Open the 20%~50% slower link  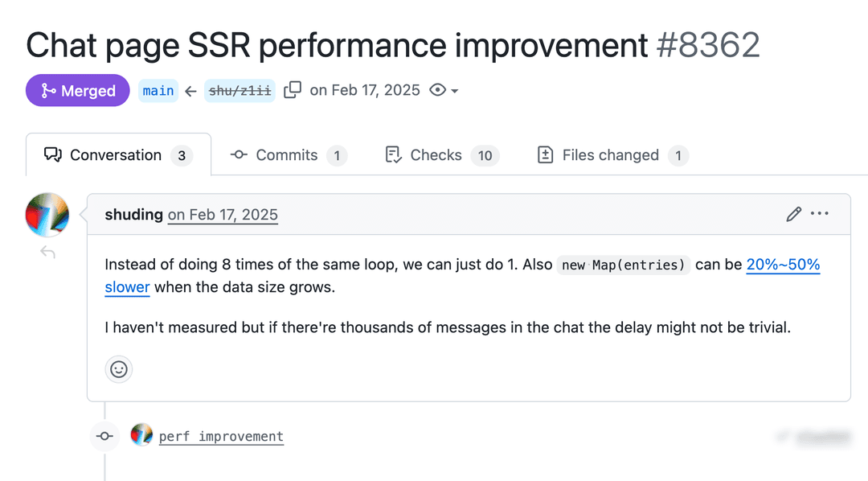783,265
